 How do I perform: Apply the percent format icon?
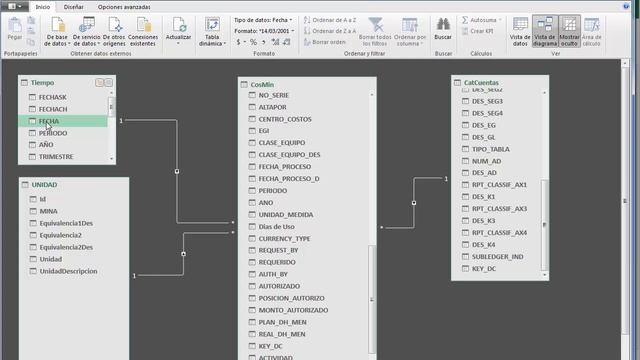tap(253, 42)
